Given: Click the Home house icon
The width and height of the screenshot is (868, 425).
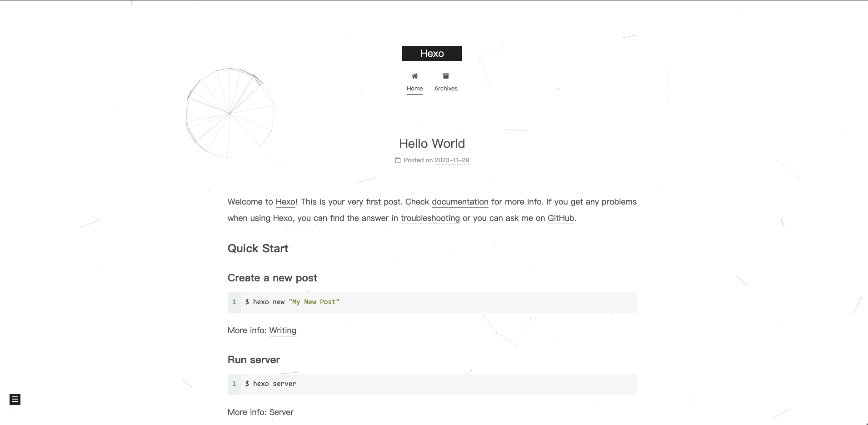Looking at the screenshot, I should (414, 76).
